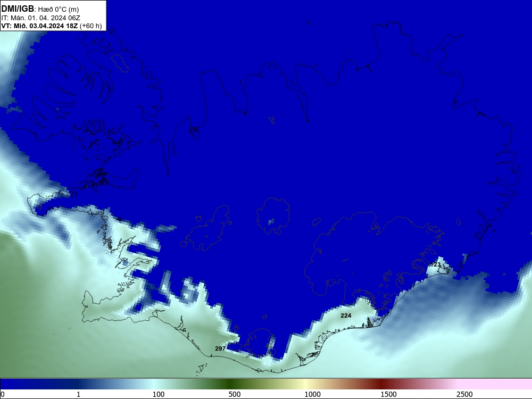Click the VT: Mið. 03.04.2024 18Z line

pyautogui.click(x=40, y=26)
